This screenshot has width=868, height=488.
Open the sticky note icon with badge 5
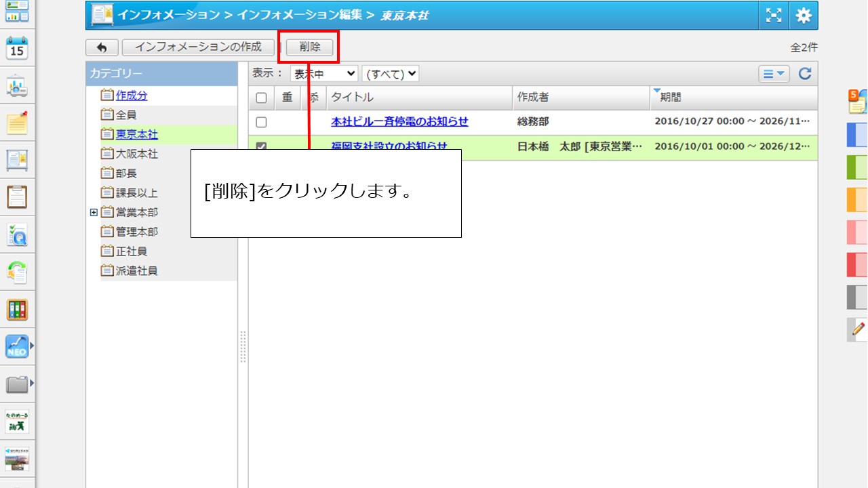tap(858, 101)
